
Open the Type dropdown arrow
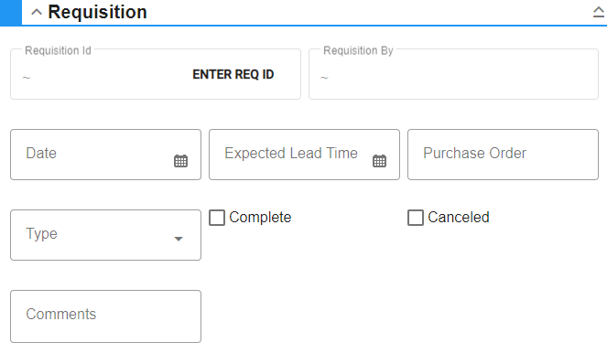pyautogui.click(x=179, y=239)
